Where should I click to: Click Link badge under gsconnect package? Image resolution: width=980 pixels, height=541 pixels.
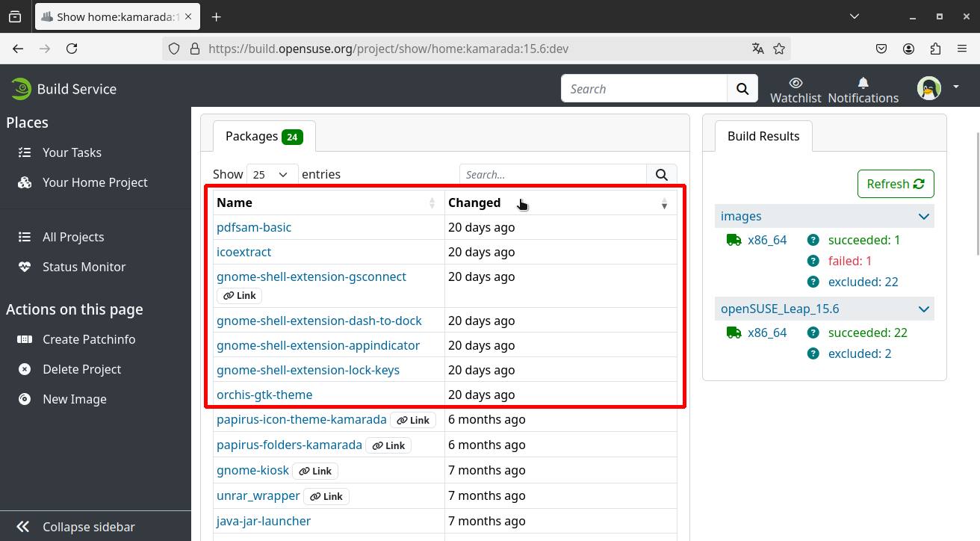pyautogui.click(x=239, y=295)
